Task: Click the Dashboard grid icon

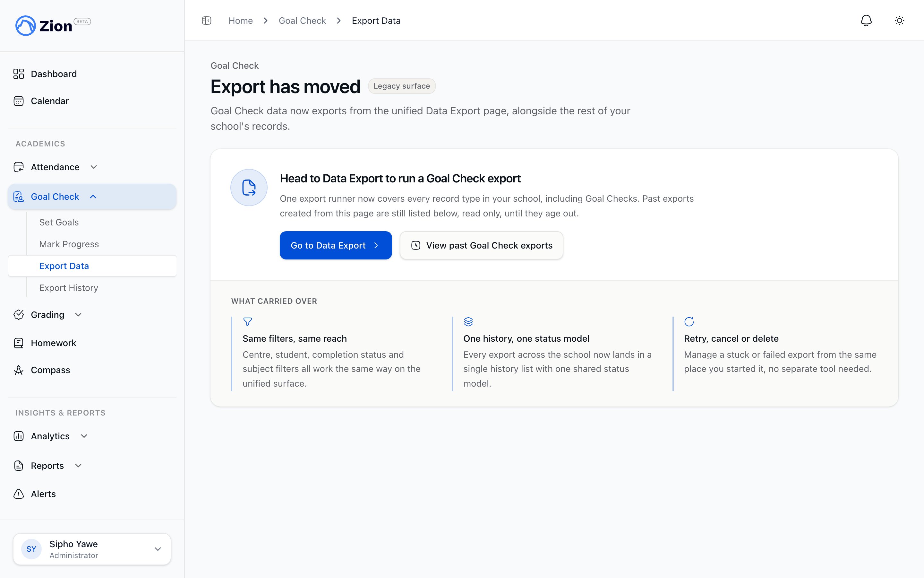Action: tap(18, 74)
